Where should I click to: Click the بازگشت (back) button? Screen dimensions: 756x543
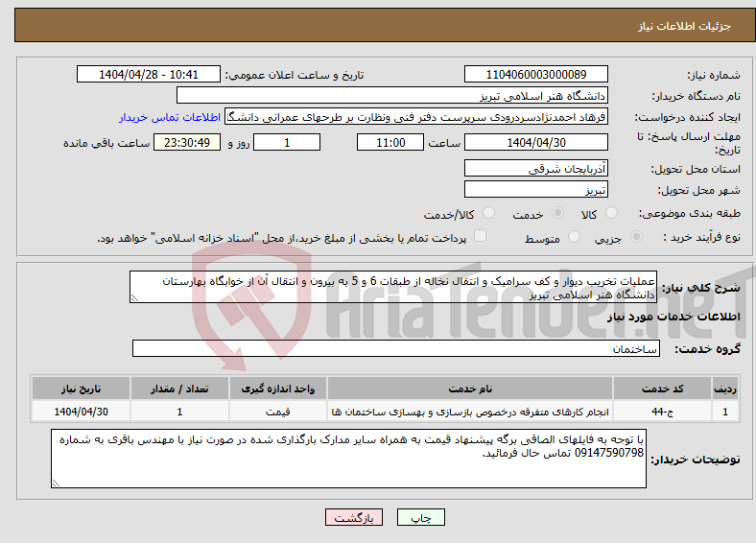(x=354, y=517)
